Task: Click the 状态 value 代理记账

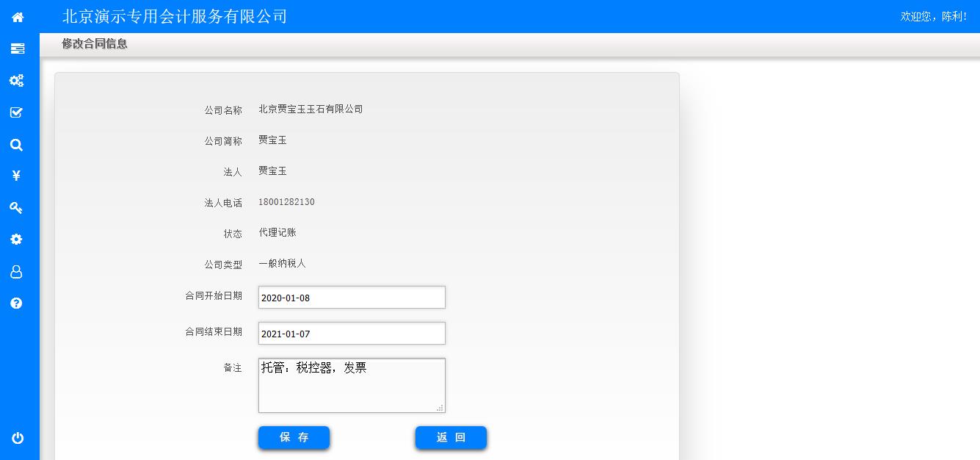Action: 277,233
